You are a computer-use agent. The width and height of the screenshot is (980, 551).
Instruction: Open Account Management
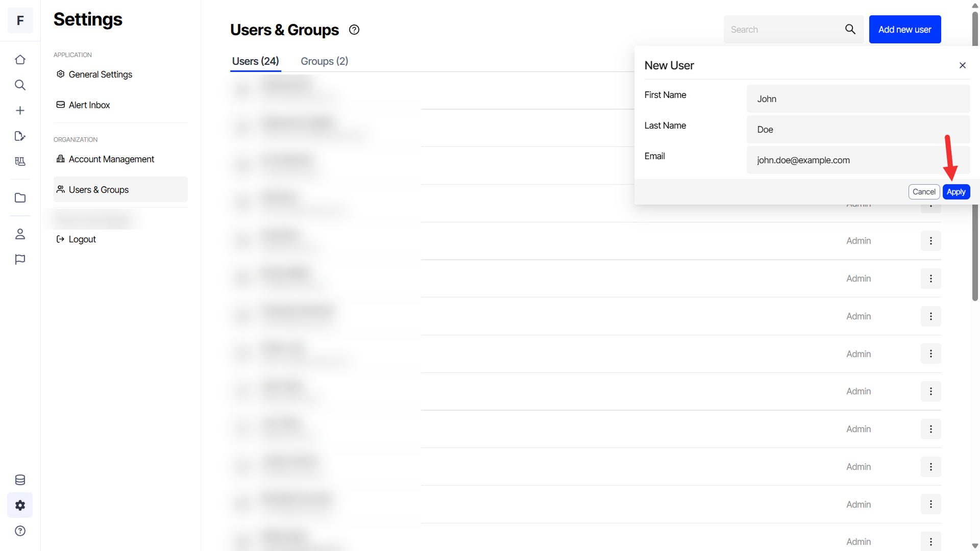pos(120,159)
